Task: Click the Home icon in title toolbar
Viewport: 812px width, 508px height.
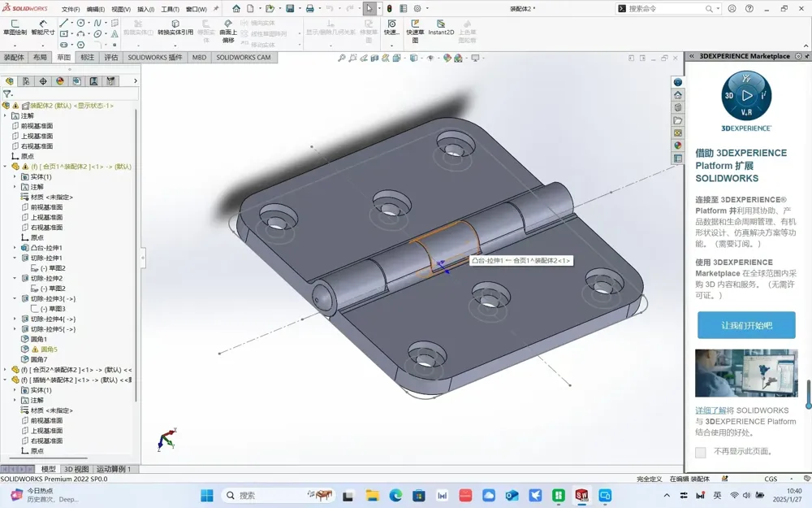Action: point(236,8)
